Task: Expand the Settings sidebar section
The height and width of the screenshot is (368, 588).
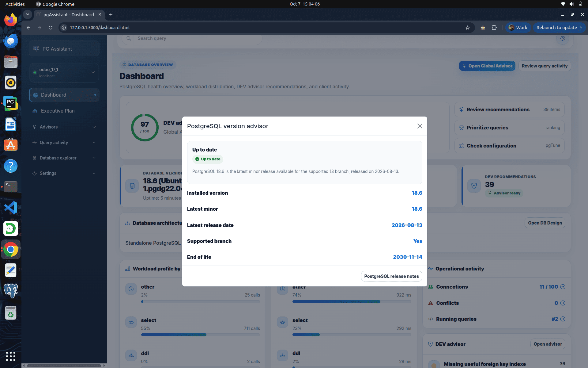Action: tap(64, 173)
